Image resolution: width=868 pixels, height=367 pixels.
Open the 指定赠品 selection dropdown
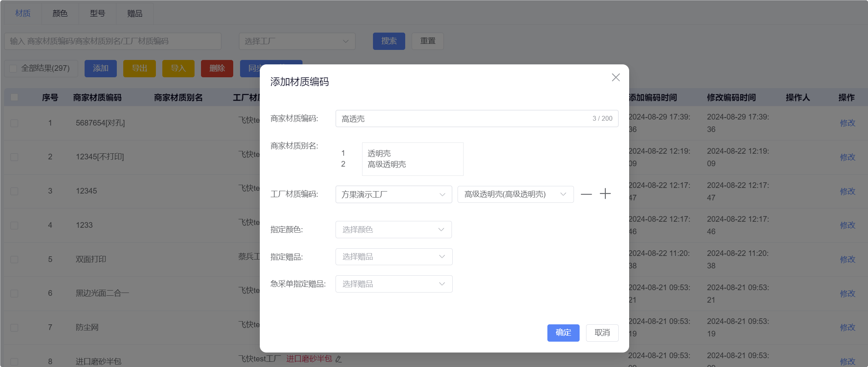click(x=394, y=257)
